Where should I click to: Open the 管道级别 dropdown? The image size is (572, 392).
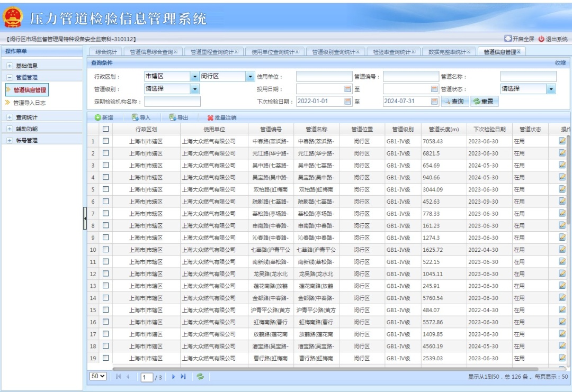[x=194, y=89]
